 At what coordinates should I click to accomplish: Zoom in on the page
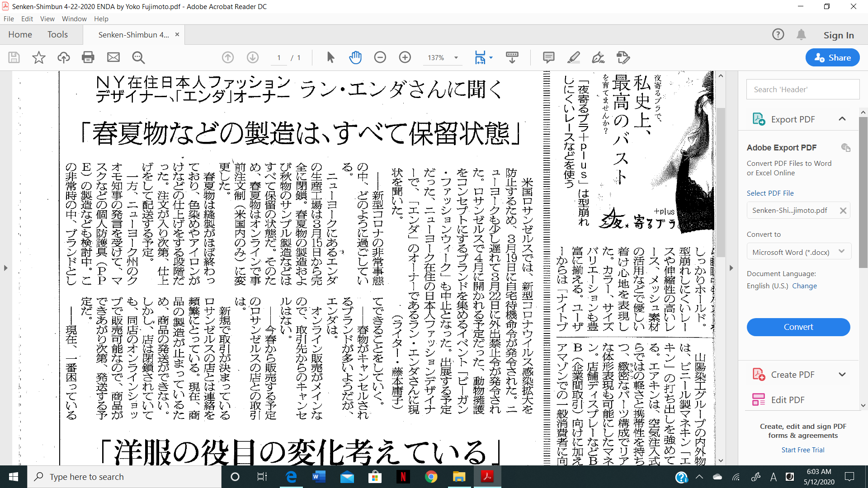(405, 57)
